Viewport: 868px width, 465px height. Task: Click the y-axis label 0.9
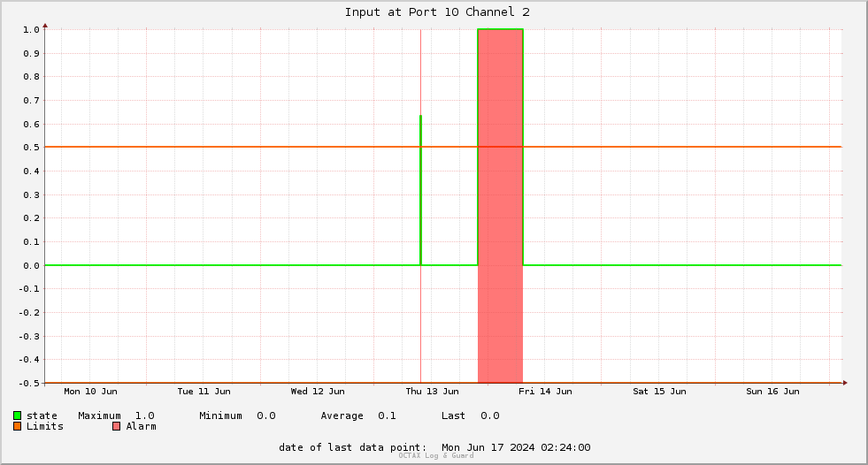click(32, 54)
